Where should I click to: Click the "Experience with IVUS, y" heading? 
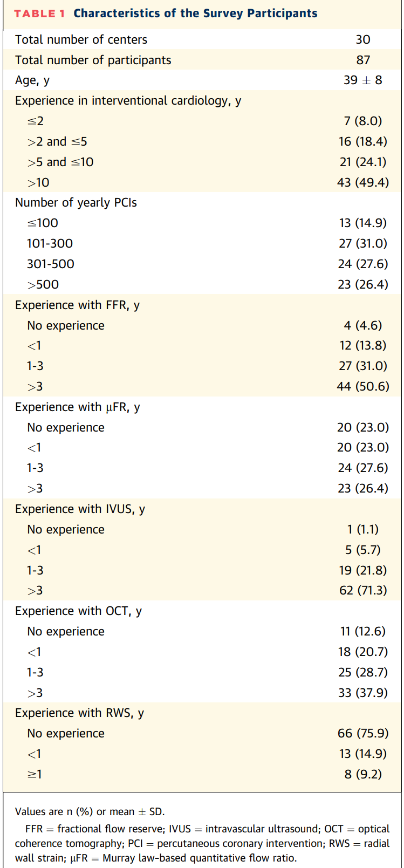coord(80,509)
